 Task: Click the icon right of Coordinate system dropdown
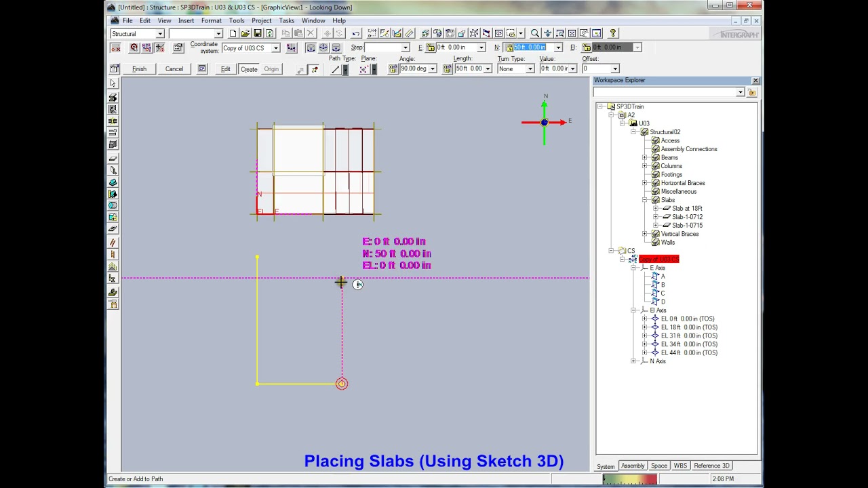pyautogui.click(x=292, y=48)
